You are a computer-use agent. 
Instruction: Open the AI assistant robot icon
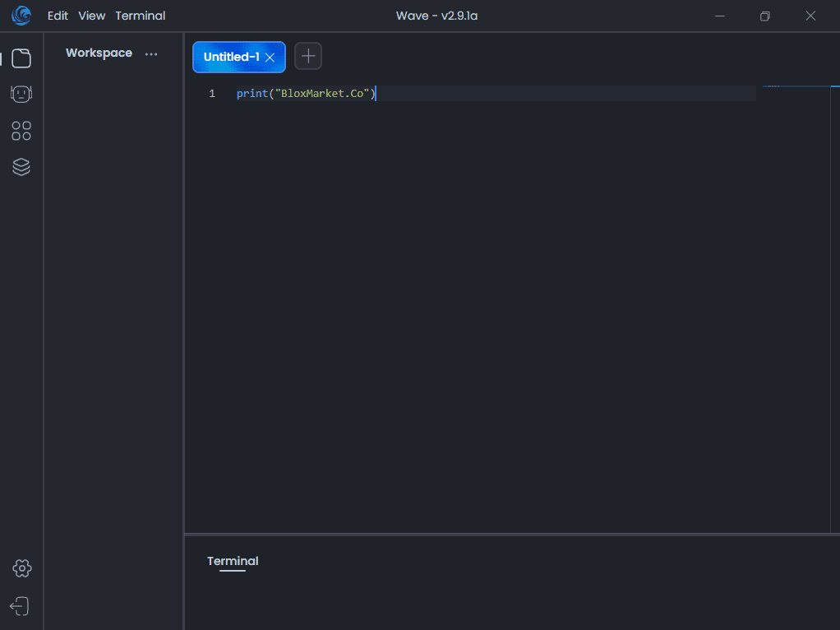21,94
